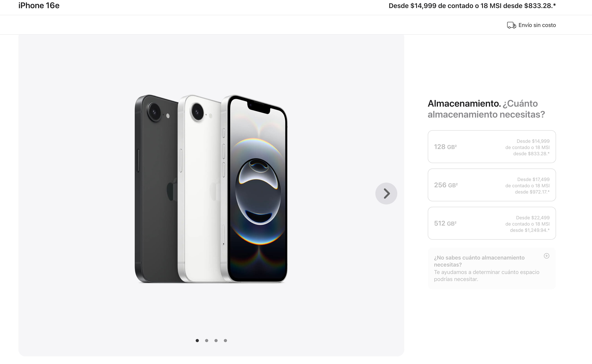Click the circled plus icon on storage help
The height and width of the screenshot is (364, 592).
546,256
